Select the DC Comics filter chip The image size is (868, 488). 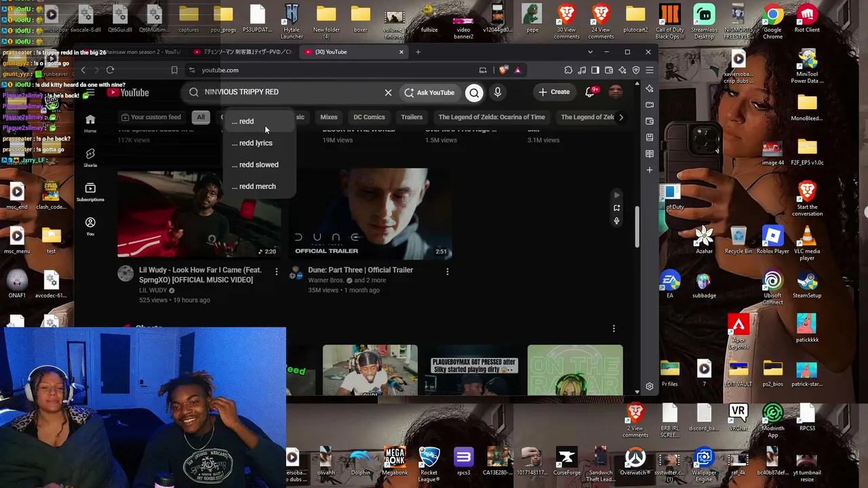tap(369, 117)
